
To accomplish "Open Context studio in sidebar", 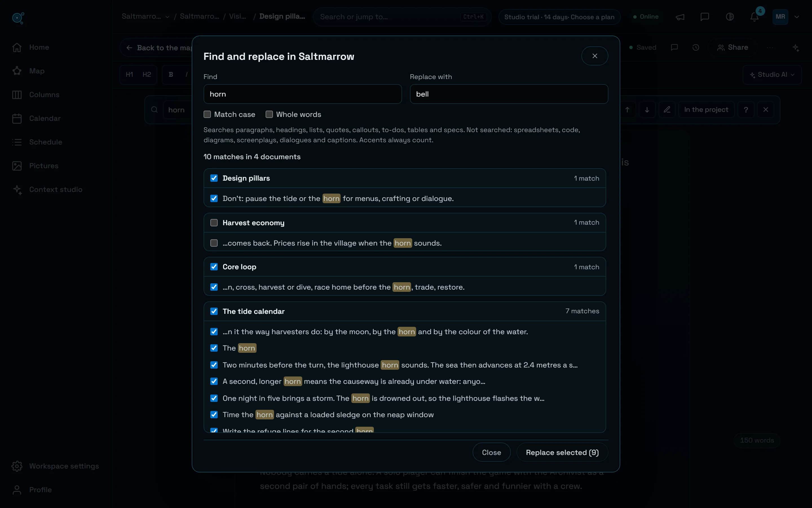I will pyautogui.click(x=56, y=189).
